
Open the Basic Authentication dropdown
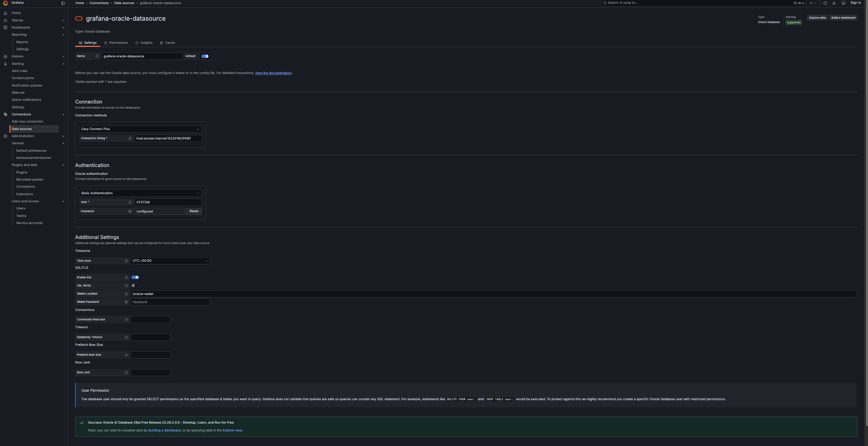140,193
